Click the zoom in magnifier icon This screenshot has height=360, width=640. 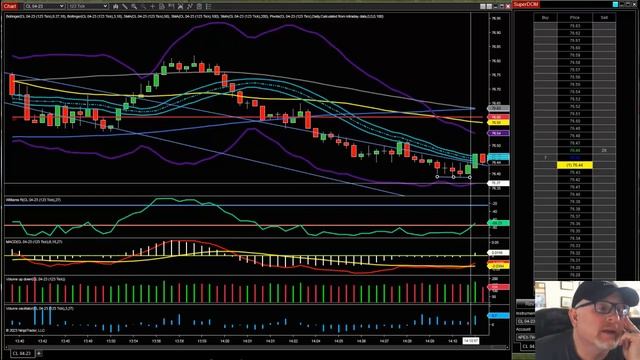click(134, 7)
